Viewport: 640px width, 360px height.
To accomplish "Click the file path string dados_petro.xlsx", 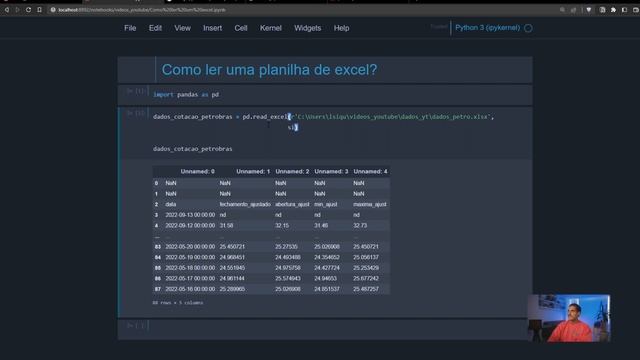I will click(391, 117).
